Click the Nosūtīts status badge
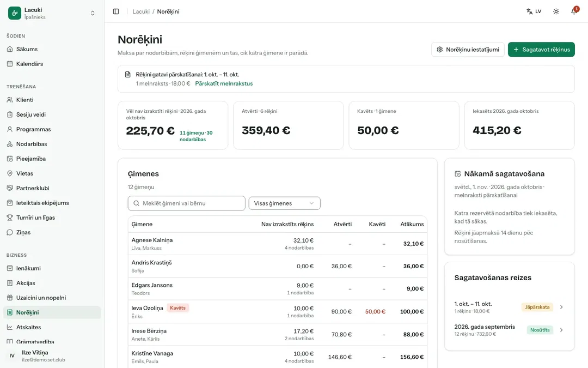Screen dimensions: 588x368 (540, 330)
